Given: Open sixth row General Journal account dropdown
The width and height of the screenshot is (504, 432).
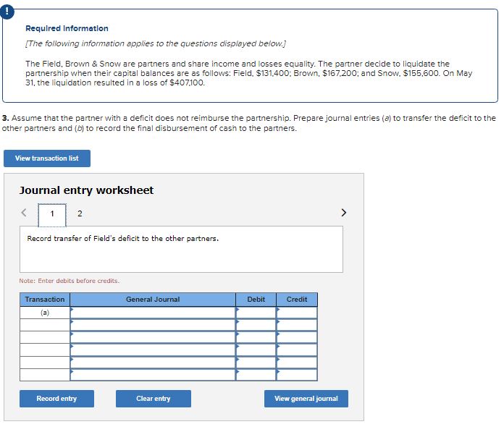Looking at the screenshot, I should coord(153,375).
